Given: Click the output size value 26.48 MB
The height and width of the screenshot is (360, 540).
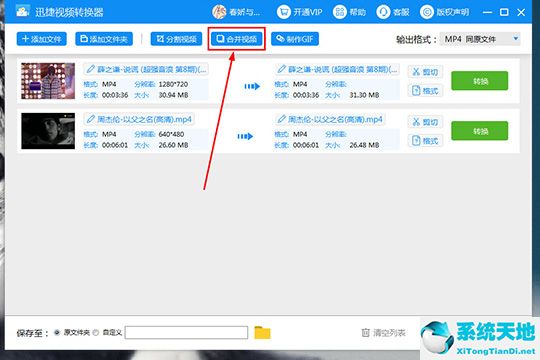Looking at the screenshot, I should pos(364,145).
